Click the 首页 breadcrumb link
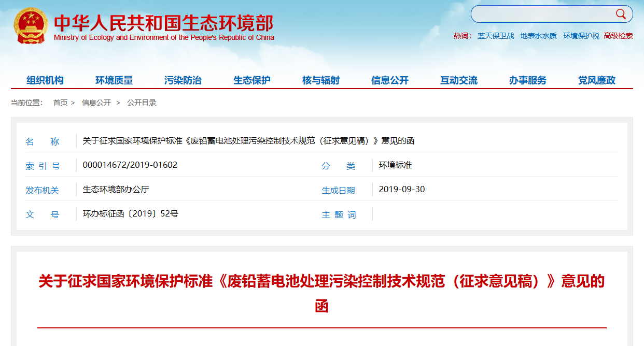 coord(60,103)
